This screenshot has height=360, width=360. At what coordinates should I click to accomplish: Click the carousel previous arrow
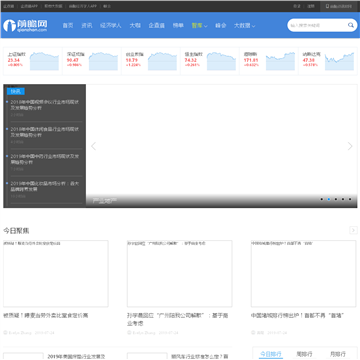pos(94,146)
